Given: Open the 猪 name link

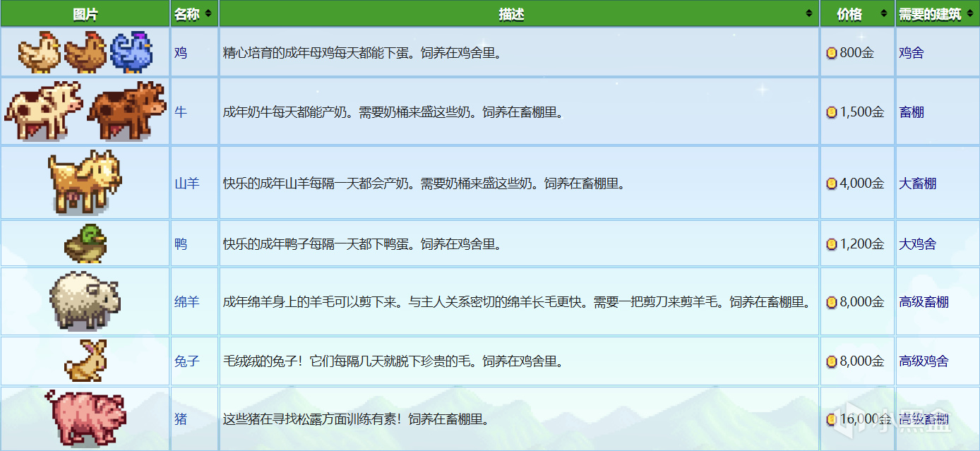Looking at the screenshot, I should pyautogui.click(x=181, y=419).
